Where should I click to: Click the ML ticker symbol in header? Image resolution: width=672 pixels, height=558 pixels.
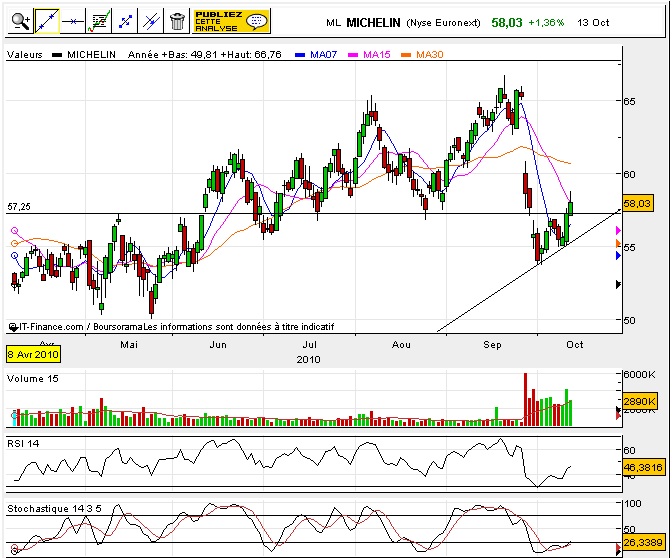coord(333,23)
